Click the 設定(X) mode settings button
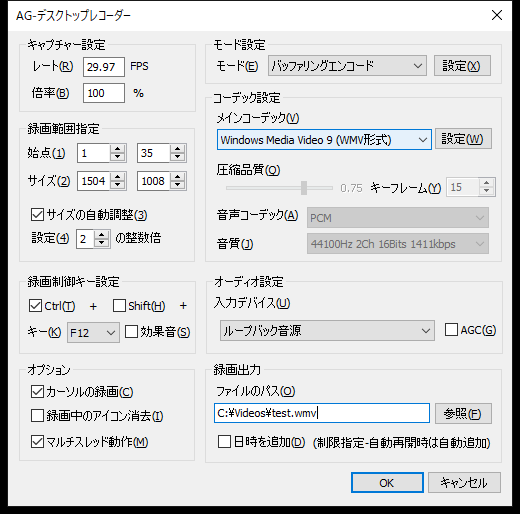 point(462,66)
